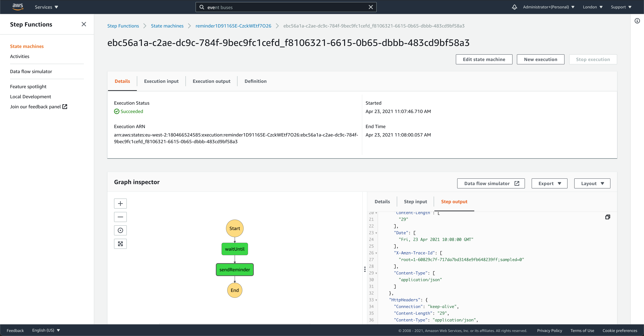Open the English (US) language selector
Viewport: 644px width, 336px height.
click(x=46, y=330)
